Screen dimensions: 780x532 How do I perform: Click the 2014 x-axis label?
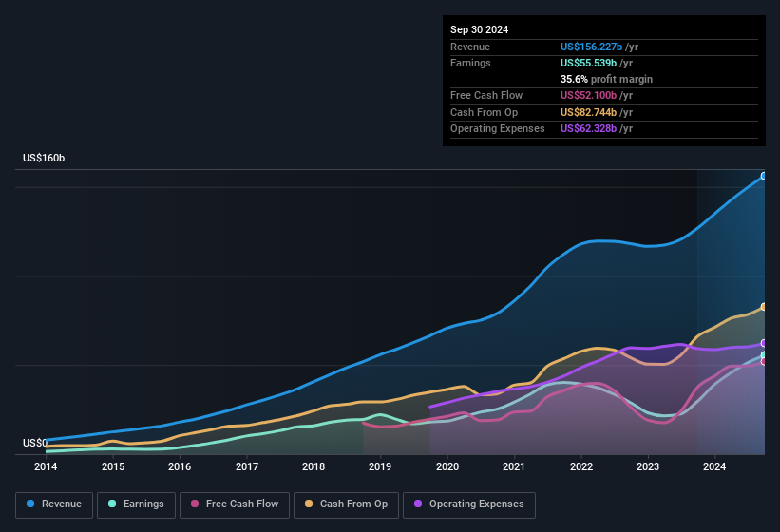pos(46,466)
